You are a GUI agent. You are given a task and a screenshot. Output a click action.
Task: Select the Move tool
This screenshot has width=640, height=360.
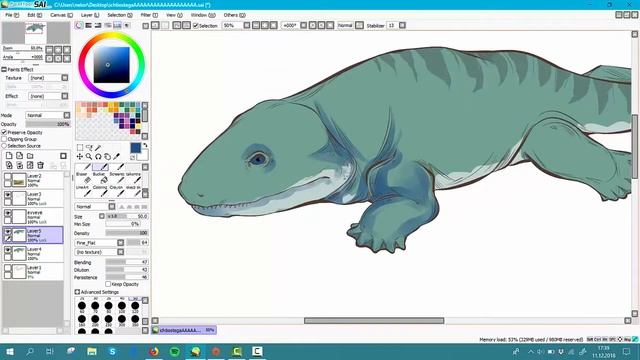(x=80, y=156)
